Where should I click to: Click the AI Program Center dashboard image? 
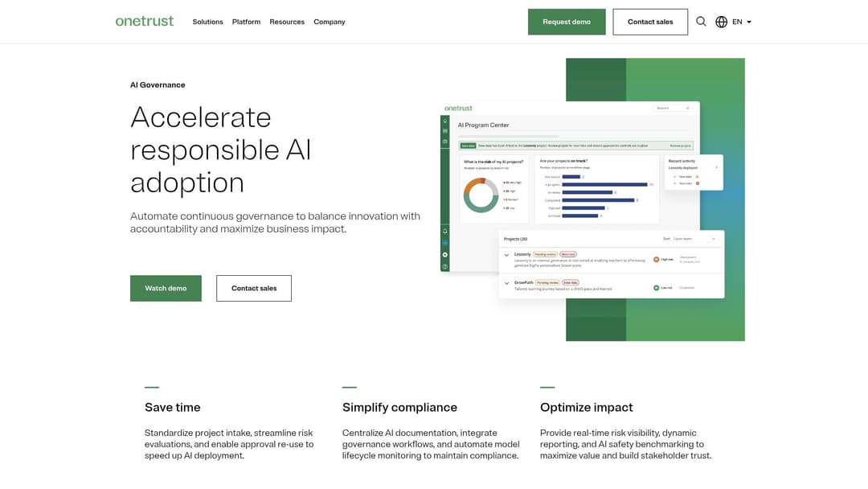pos(592,199)
